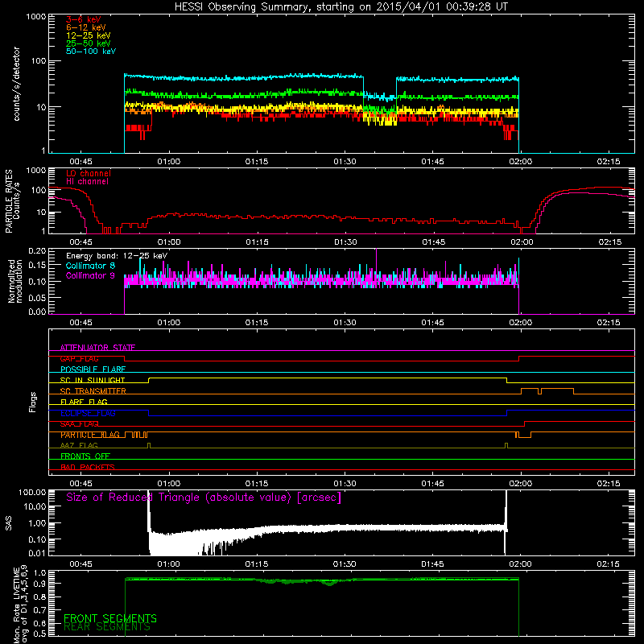Click the counts/s/detector axis label
Screen dimensions: 644x644
tap(16, 84)
